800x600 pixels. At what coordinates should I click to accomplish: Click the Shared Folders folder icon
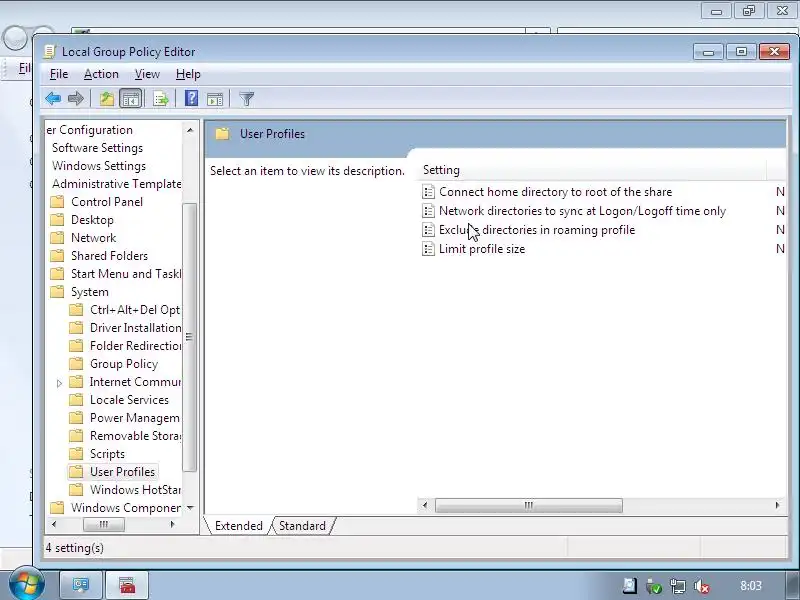pyautogui.click(x=57, y=256)
